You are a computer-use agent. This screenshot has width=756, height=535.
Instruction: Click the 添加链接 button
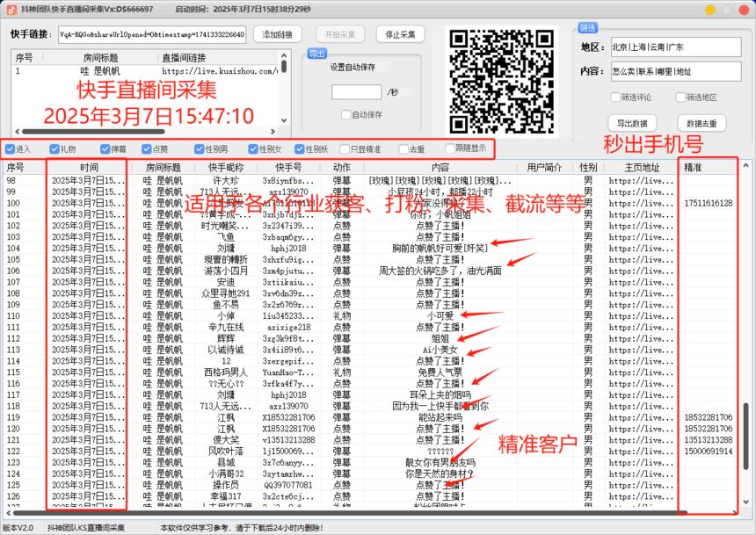point(277,34)
